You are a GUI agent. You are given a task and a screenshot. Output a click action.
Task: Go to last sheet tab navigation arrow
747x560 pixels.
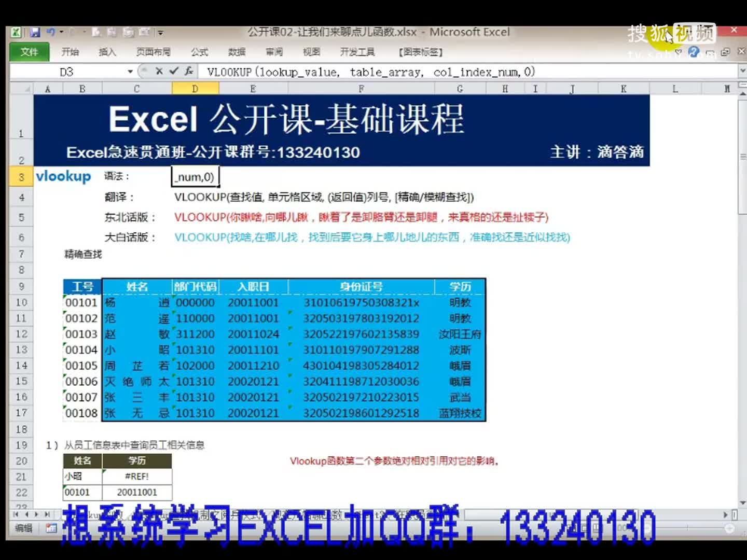(47, 514)
